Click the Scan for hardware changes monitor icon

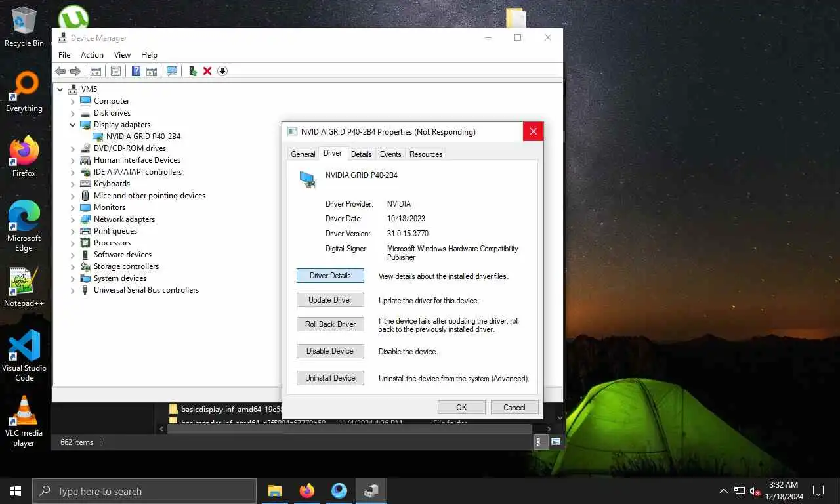[x=172, y=71]
